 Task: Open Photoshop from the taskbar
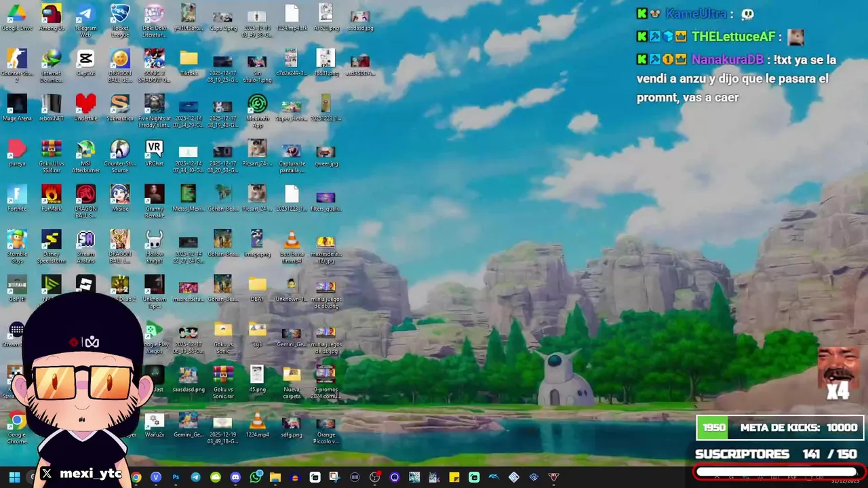[176, 477]
